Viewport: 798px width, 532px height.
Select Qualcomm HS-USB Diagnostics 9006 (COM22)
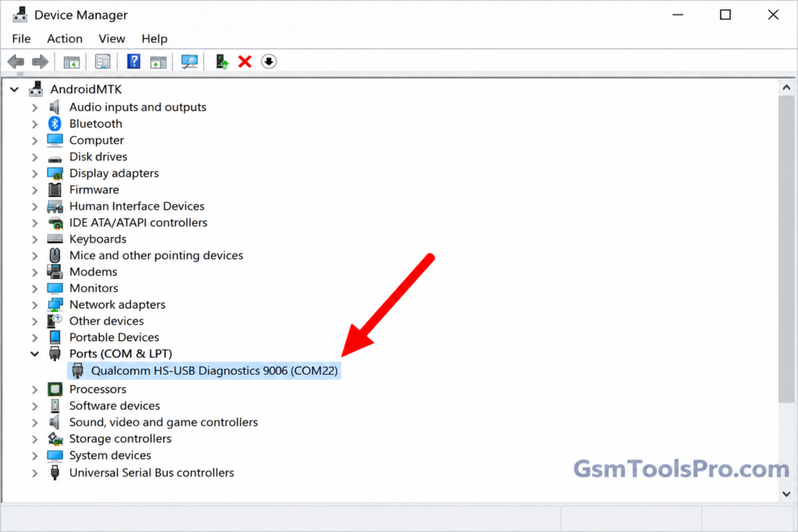(214, 371)
